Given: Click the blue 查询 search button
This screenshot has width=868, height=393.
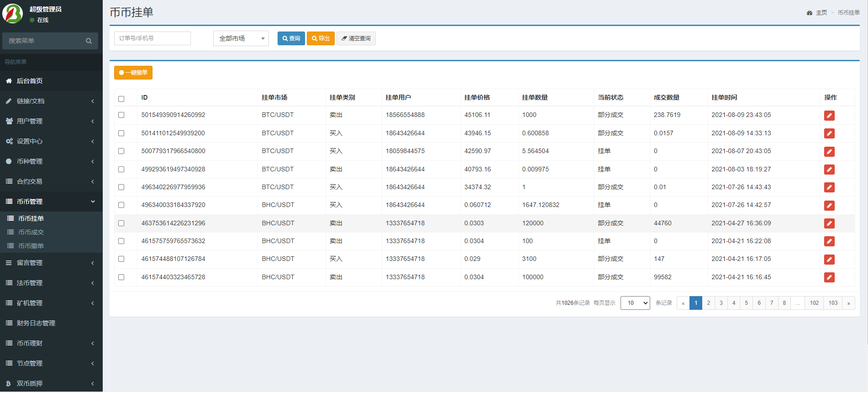Looking at the screenshot, I should (x=291, y=38).
